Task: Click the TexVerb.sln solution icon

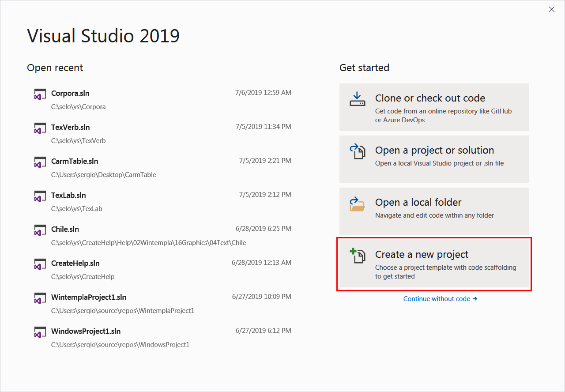Action: (x=40, y=128)
